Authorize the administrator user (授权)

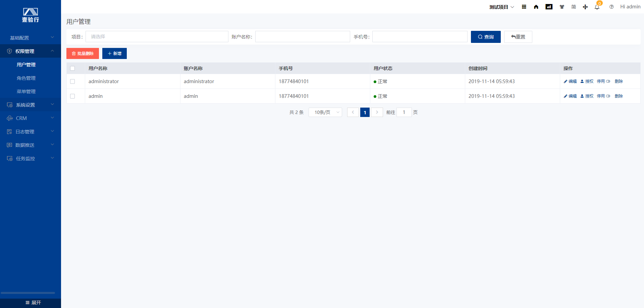point(587,81)
